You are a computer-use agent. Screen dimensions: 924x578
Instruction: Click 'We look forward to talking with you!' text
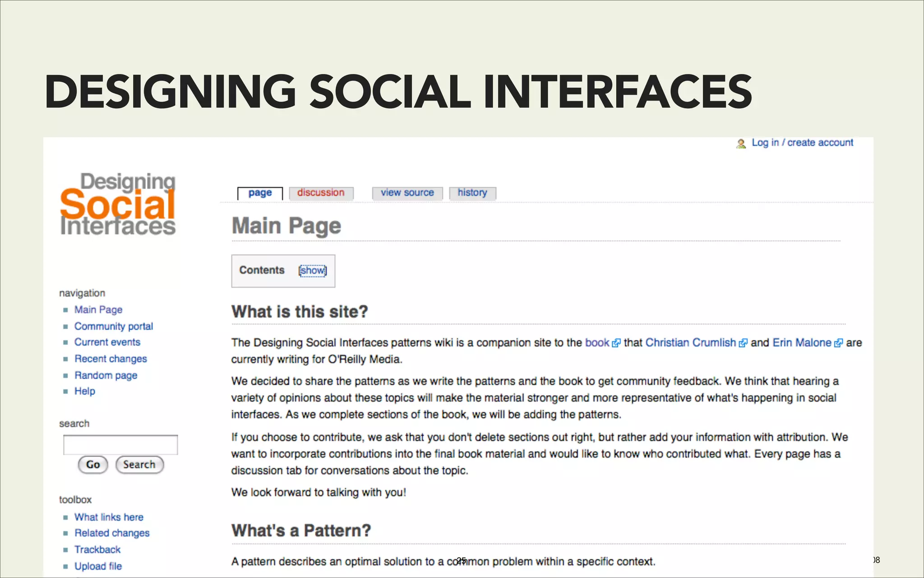pos(319,493)
